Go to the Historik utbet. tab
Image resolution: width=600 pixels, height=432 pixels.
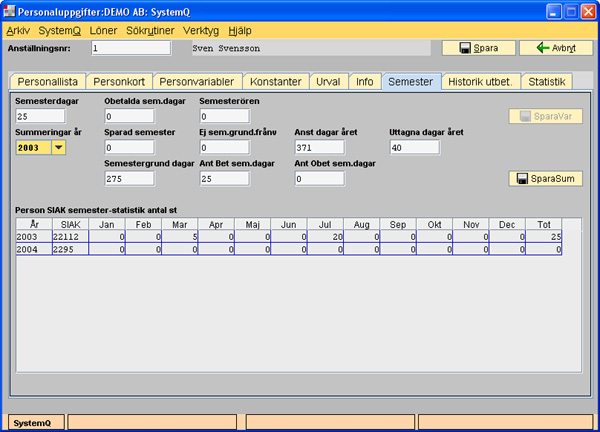coord(481,82)
